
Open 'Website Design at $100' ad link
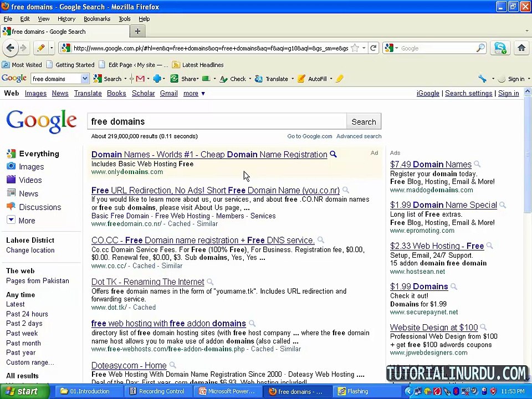click(434, 328)
